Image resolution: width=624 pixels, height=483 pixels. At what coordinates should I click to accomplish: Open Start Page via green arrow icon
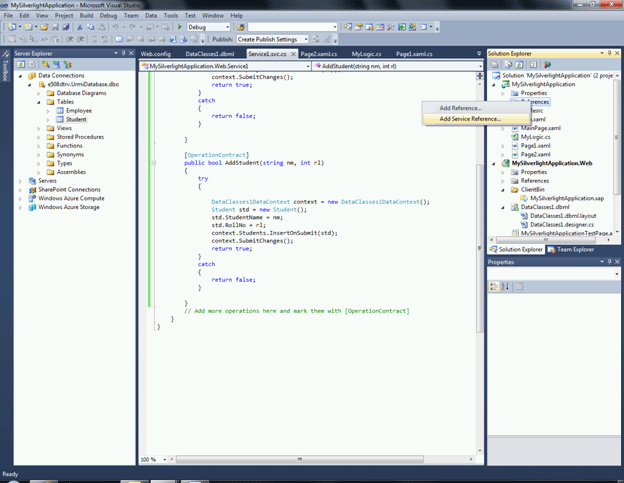pos(402,27)
